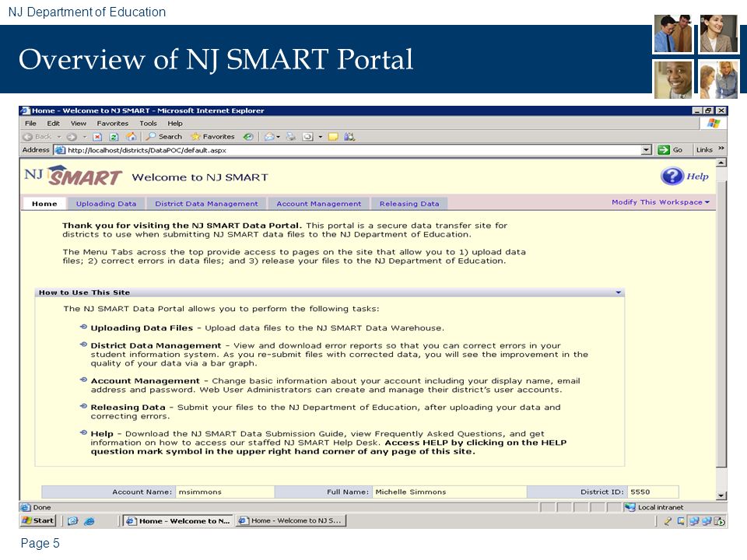
Task: Click the page scrollbar up arrow
Action: point(721,163)
